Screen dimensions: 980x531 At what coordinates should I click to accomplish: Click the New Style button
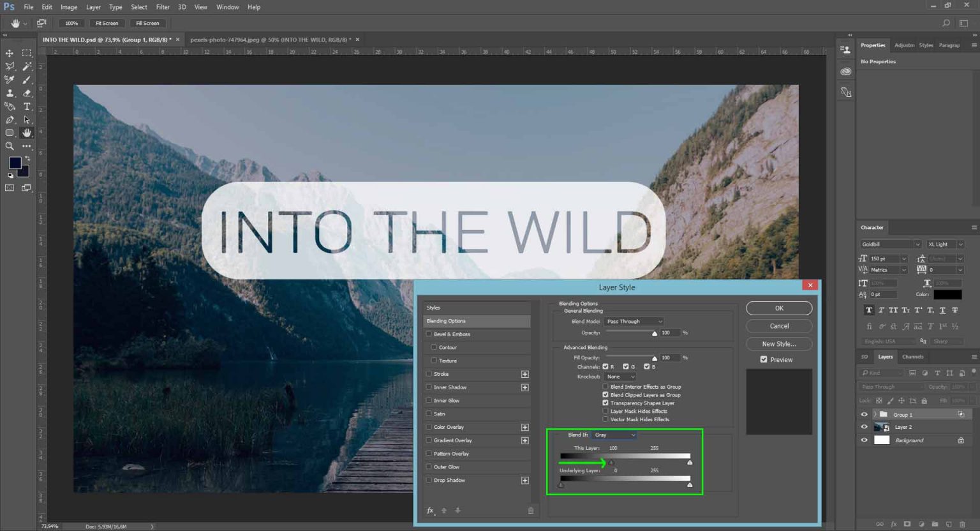[778, 343]
